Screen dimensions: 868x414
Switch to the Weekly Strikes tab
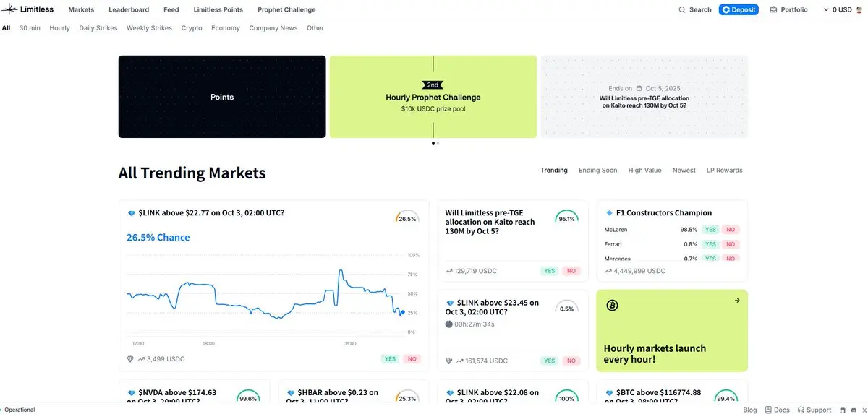coord(149,28)
